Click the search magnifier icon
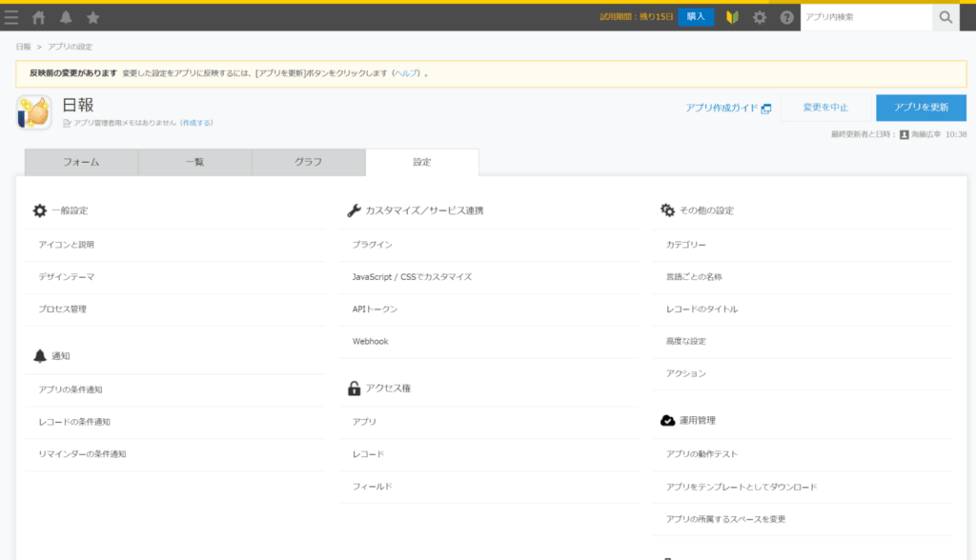Screen dimensions: 976x560 click(943, 16)
